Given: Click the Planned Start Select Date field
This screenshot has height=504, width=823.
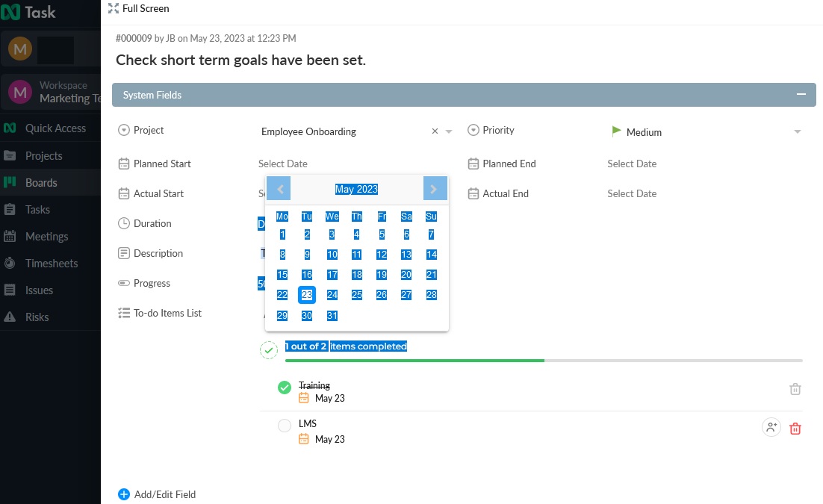Looking at the screenshot, I should pyautogui.click(x=282, y=164).
